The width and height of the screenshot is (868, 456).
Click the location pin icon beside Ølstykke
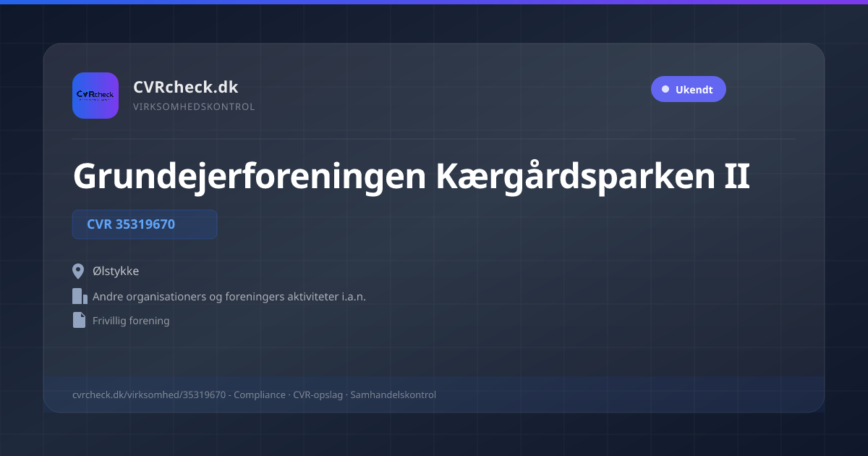click(x=78, y=271)
